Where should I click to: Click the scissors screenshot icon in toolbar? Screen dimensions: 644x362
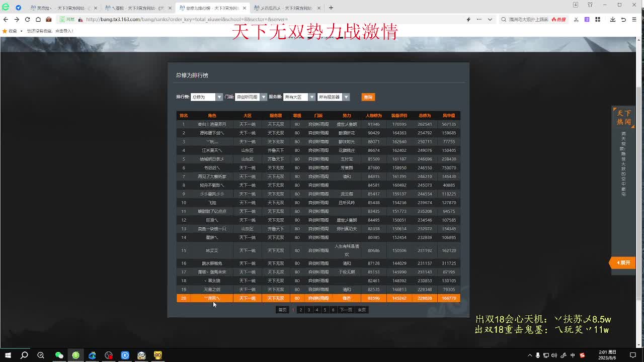[x=576, y=20]
